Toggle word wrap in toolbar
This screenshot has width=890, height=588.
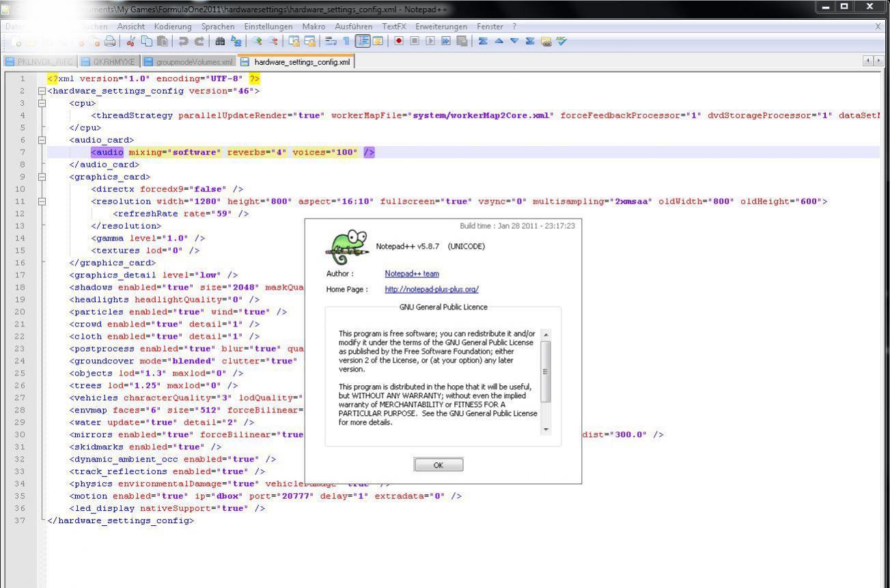pos(330,41)
